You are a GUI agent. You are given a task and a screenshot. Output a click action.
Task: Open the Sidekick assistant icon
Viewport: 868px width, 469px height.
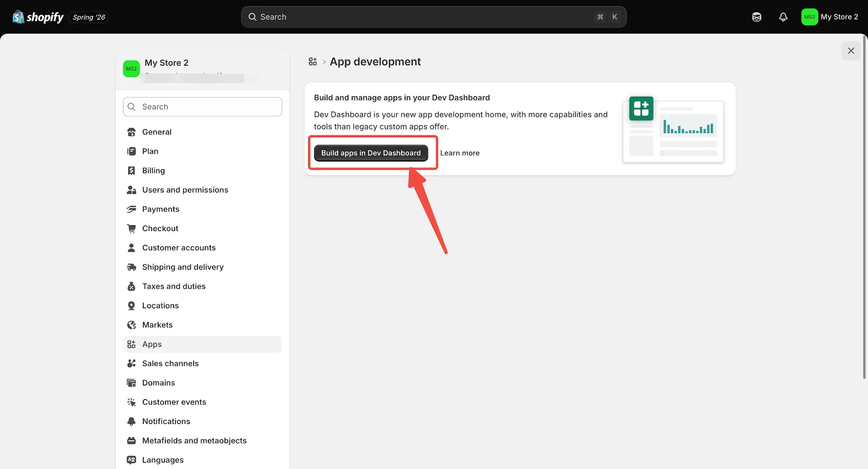pos(757,17)
